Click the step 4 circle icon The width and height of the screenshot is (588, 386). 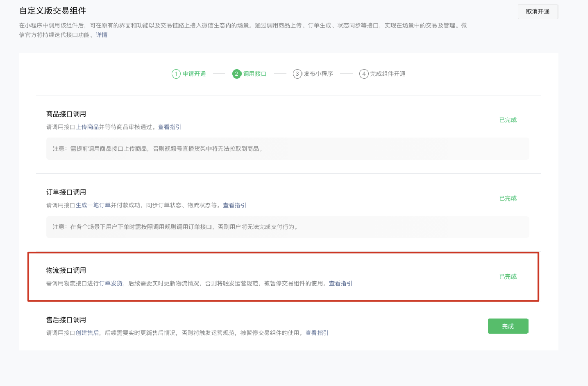click(364, 74)
